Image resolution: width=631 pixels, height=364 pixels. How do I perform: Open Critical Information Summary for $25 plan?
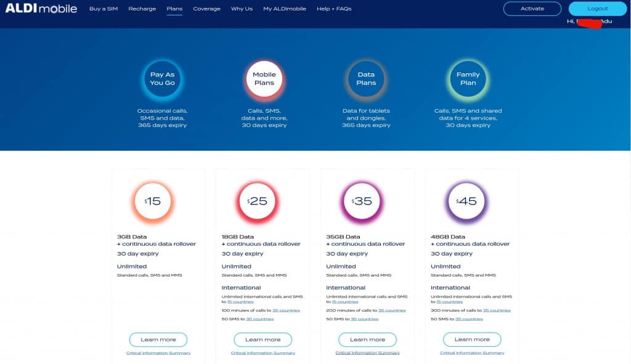pos(263,353)
